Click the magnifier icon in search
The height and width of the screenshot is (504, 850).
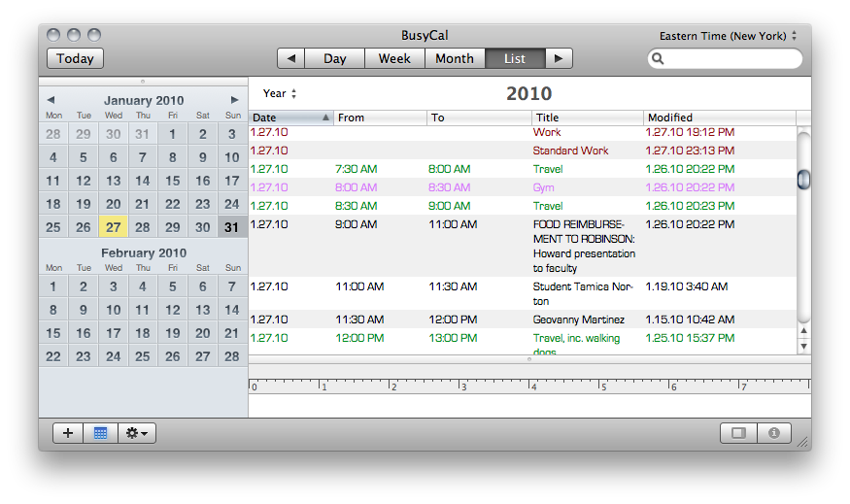point(658,58)
